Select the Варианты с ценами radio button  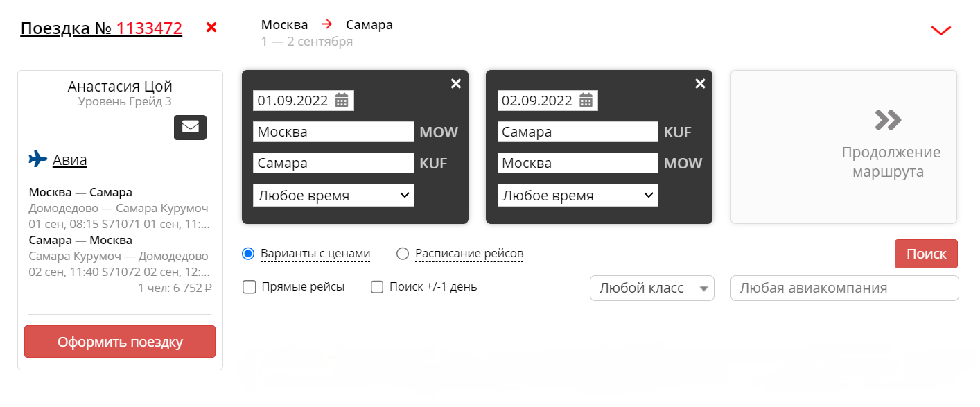tap(249, 254)
